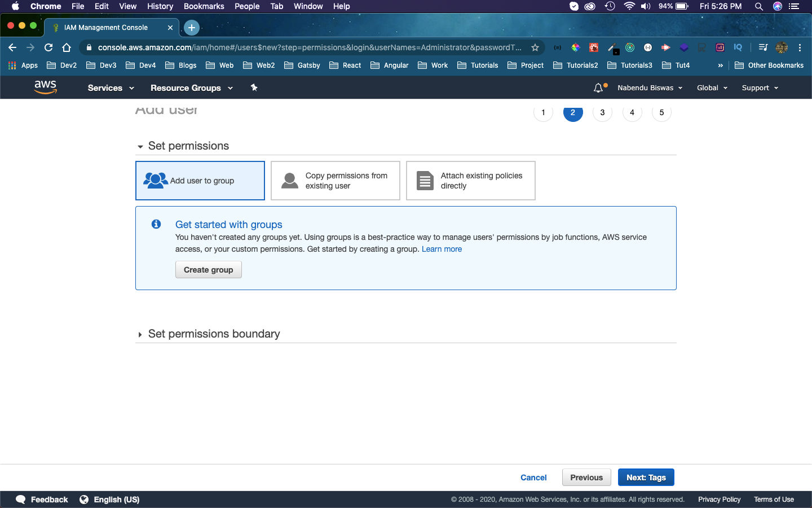Open the pin shortcuts icon in AWS navbar
812x508 pixels.
tap(254, 87)
